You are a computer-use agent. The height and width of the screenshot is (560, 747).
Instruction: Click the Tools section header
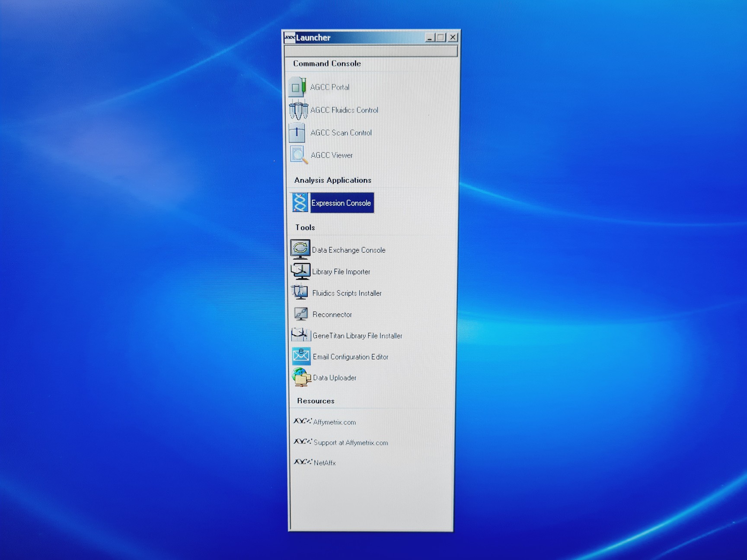(x=305, y=227)
